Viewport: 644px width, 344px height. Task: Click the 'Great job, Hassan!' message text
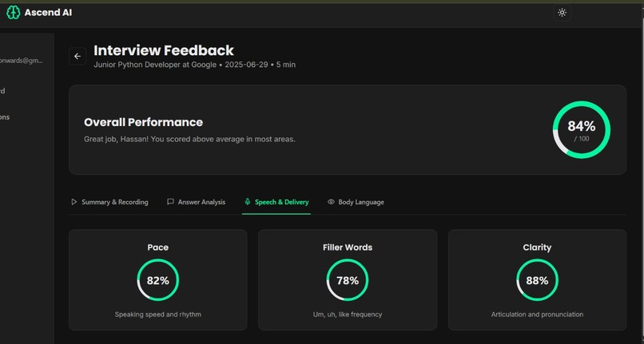(189, 139)
